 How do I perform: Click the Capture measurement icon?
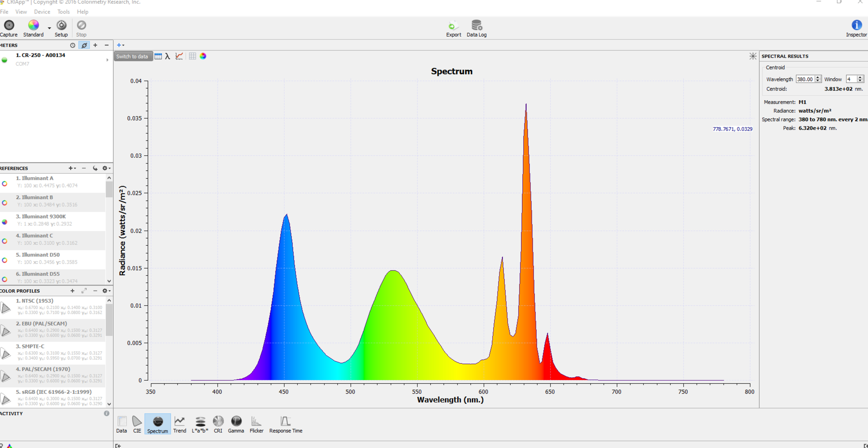tap(9, 26)
